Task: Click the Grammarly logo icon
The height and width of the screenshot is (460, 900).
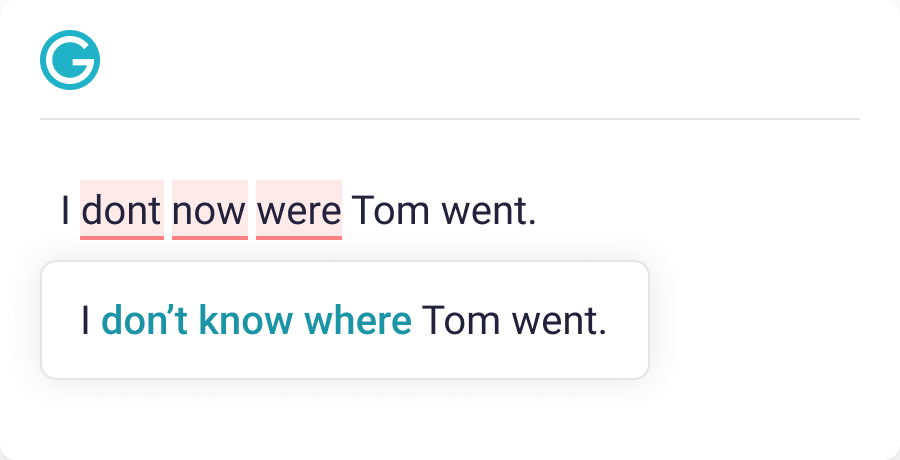Action: coord(70,60)
